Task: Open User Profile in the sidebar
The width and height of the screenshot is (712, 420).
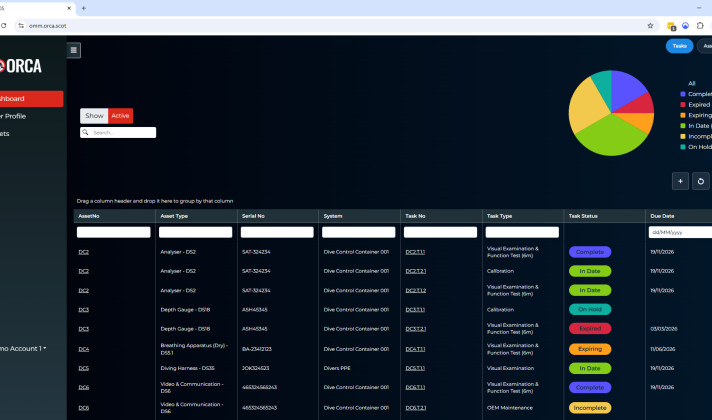Action: (x=13, y=116)
